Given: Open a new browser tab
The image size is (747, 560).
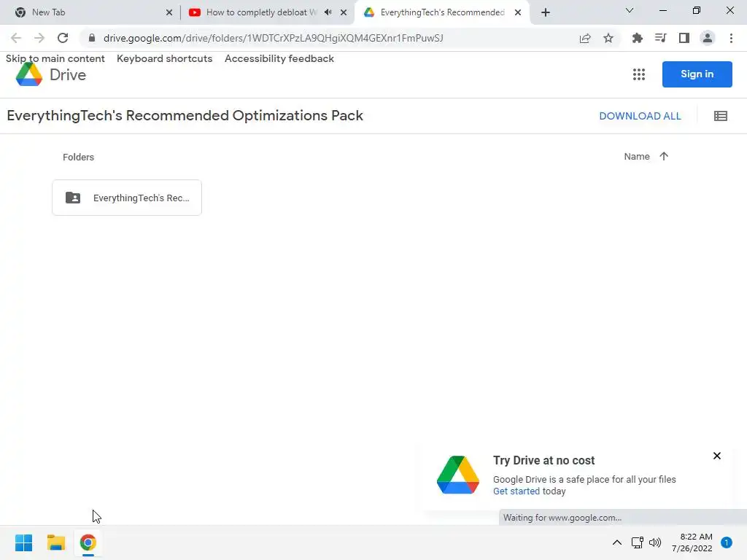Looking at the screenshot, I should 546,12.
